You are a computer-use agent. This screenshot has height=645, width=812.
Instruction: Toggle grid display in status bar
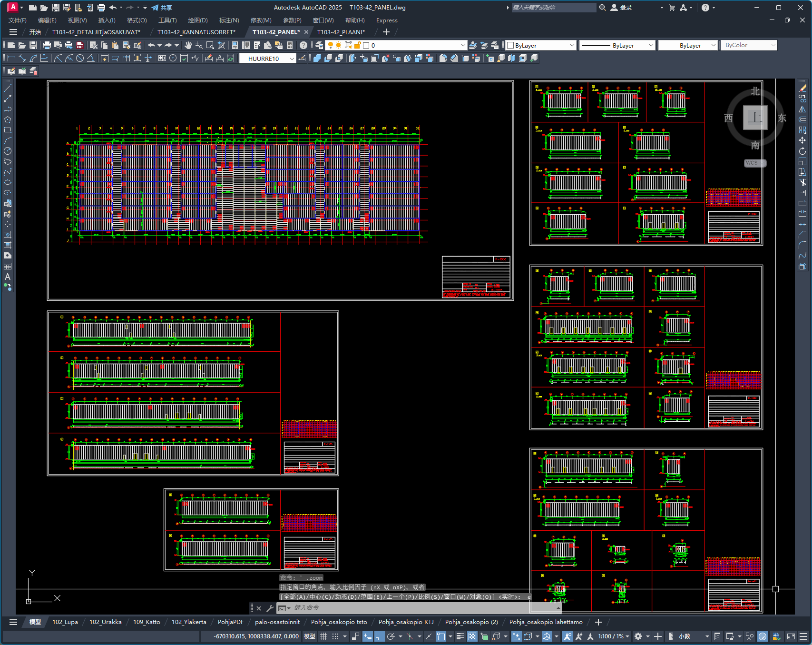coord(323,636)
